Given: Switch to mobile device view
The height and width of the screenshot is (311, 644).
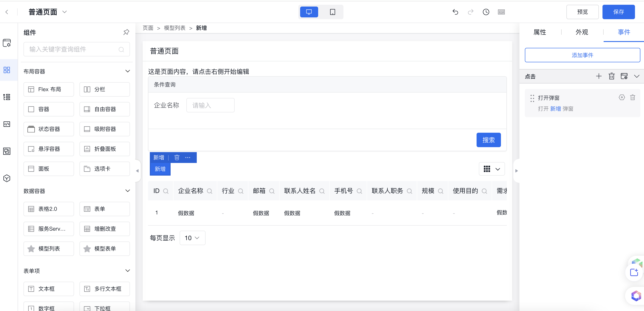Looking at the screenshot, I should coord(332,12).
